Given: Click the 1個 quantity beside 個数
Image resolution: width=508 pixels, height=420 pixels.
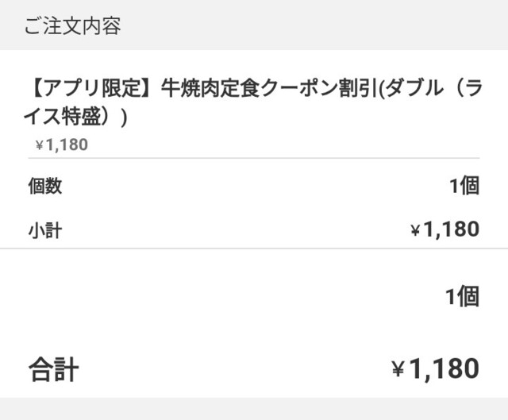Looking at the screenshot, I should point(464,187).
